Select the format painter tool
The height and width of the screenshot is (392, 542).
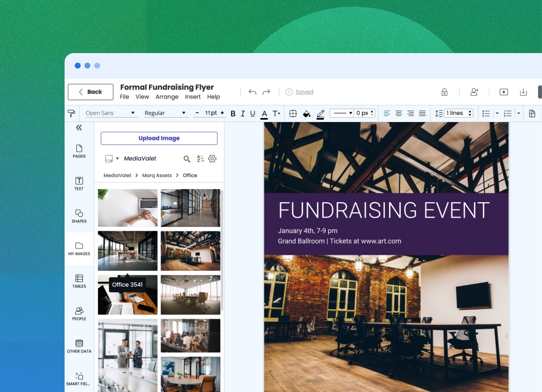point(72,113)
